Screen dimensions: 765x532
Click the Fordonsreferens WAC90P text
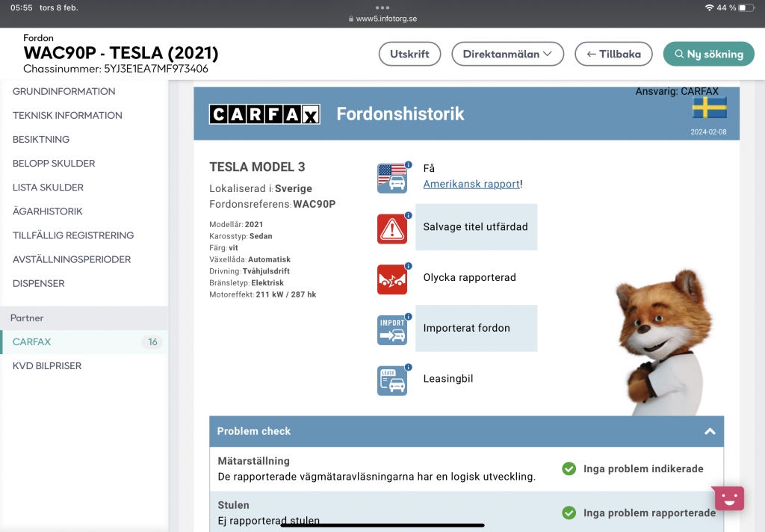click(x=272, y=204)
